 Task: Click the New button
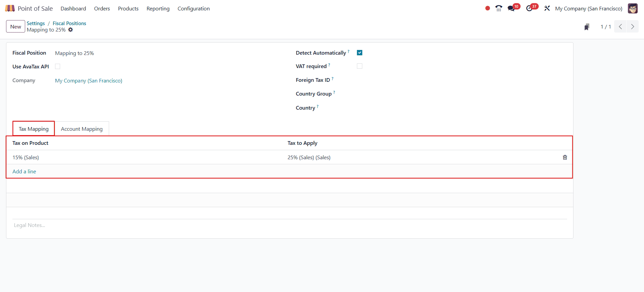tap(15, 26)
